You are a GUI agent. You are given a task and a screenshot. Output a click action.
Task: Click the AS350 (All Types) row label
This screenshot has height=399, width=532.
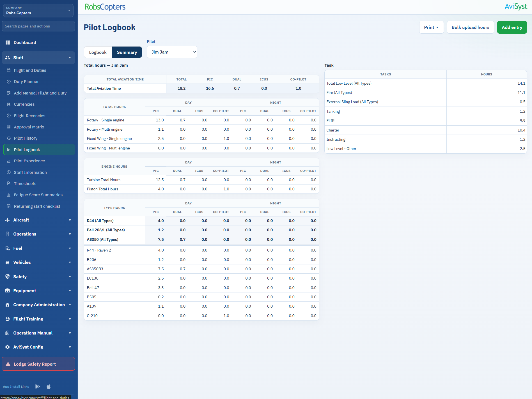103,239
